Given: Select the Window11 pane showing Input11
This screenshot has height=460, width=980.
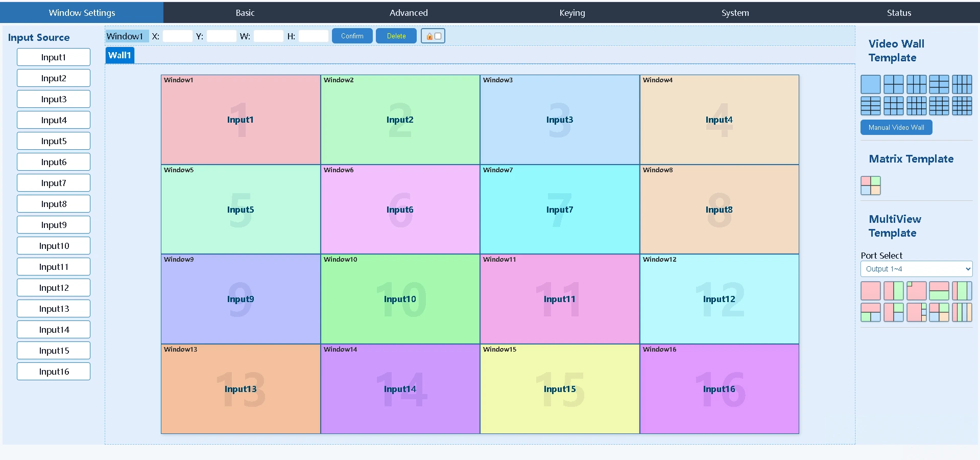Looking at the screenshot, I should pos(560,299).
